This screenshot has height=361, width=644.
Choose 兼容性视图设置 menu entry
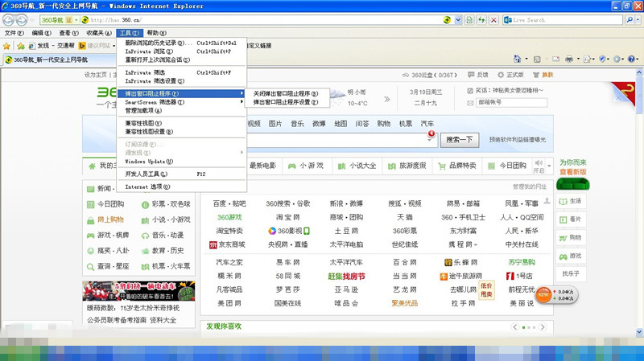[x=181, y=132]
